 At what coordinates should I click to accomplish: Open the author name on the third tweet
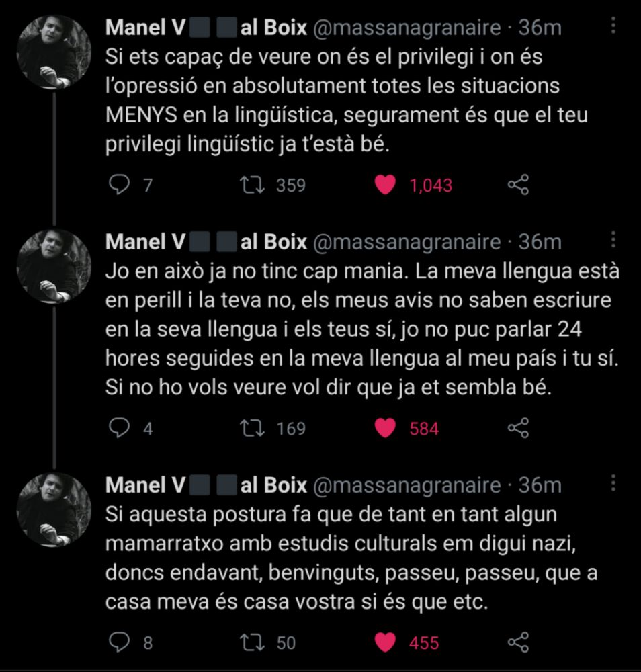pyautogui.click(x=206, y=485)
